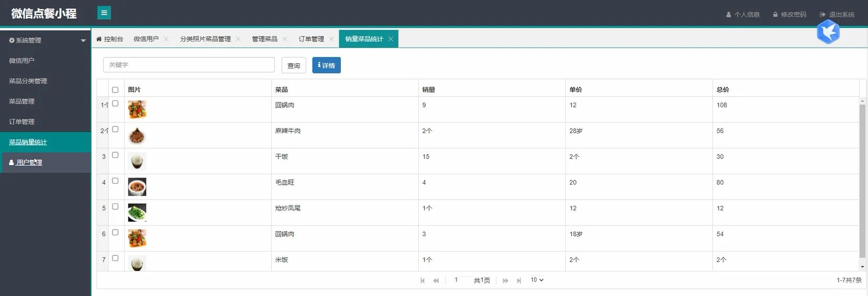Click the 微信点餐小程 app title
868x296 pixels.
point(44,14)
